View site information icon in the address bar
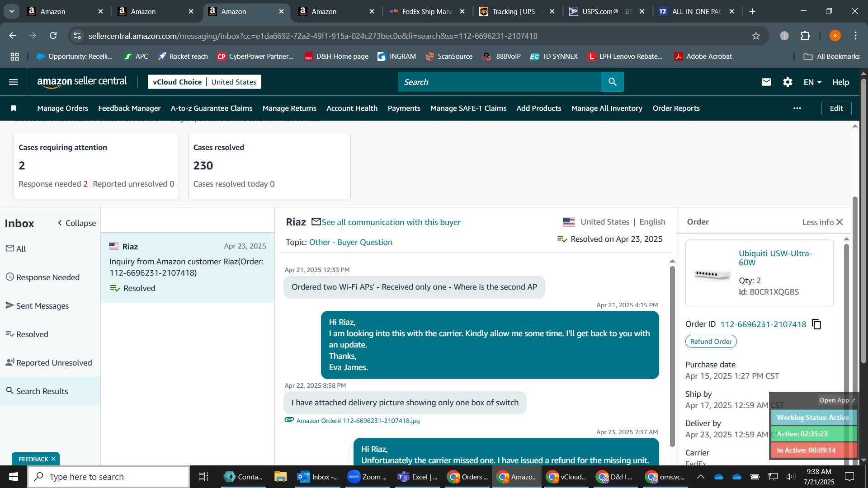Image resolution: width=868 pixels, height=488 pixels. pyautogui.click(x=77, y=36)
